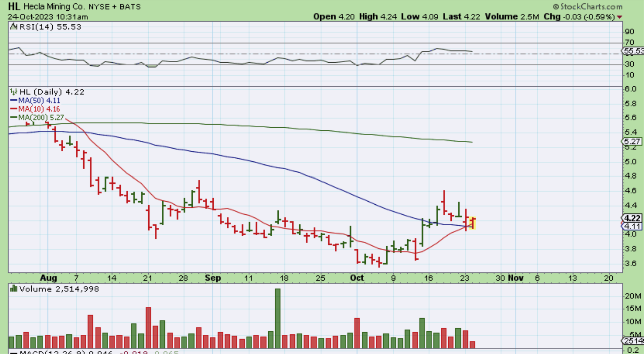Screen dimensions: 644x354
Task: Click the Hecla Mining Co. company name
Action: click(x=54, y=7)
